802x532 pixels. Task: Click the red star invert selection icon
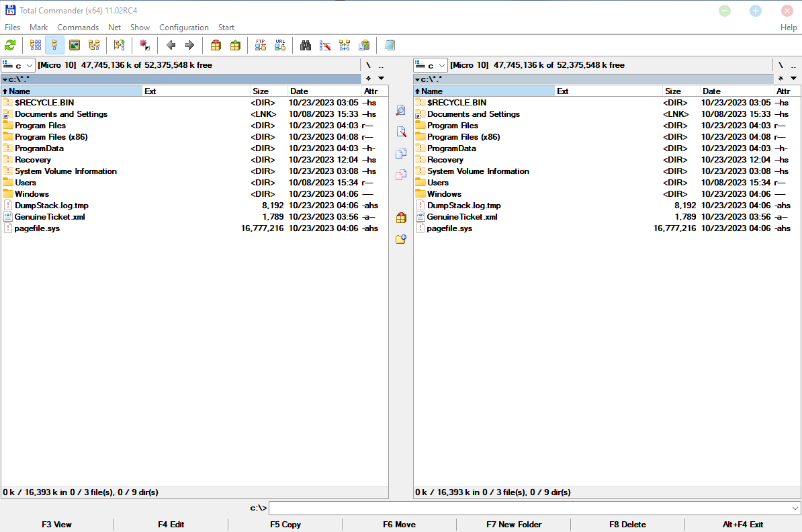144,45
